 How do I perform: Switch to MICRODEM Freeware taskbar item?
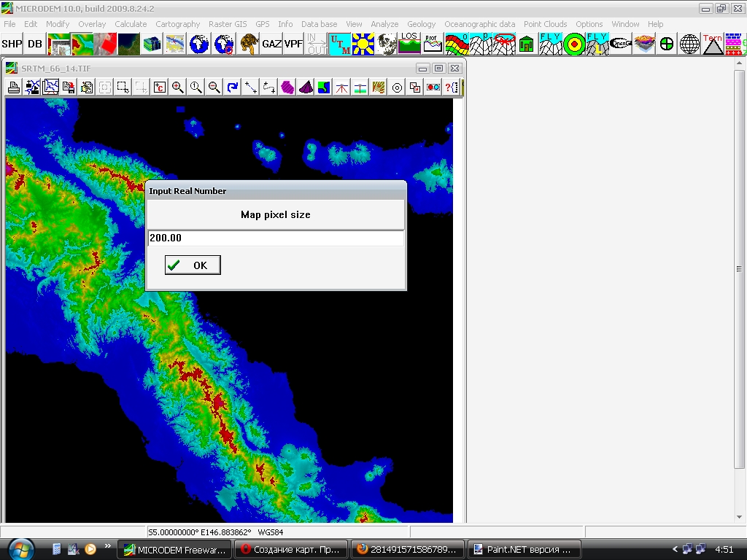coord(174,550)
